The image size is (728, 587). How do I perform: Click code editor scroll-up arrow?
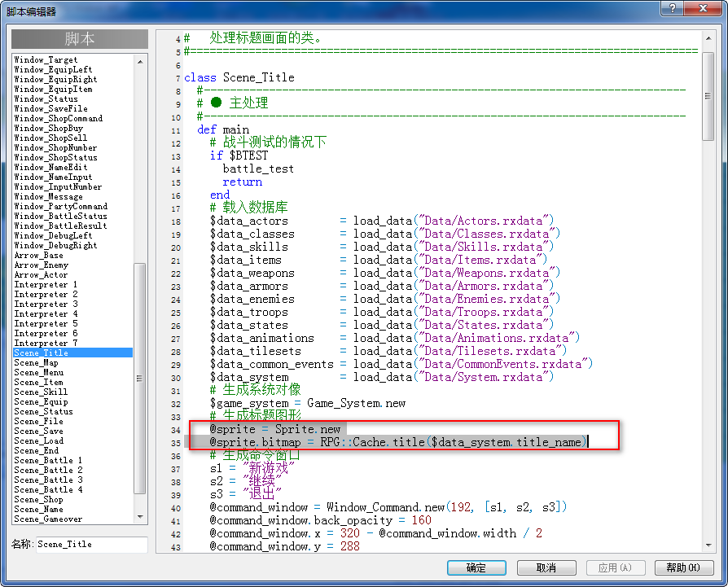[708, 38]
